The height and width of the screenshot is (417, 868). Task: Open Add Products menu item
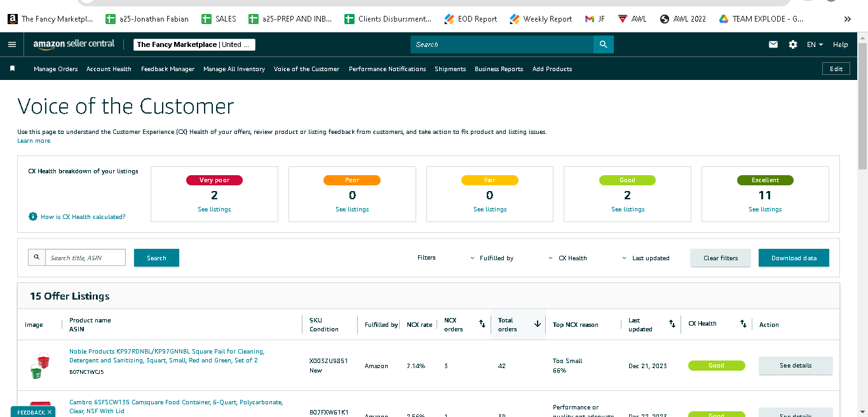pos(552,69)
